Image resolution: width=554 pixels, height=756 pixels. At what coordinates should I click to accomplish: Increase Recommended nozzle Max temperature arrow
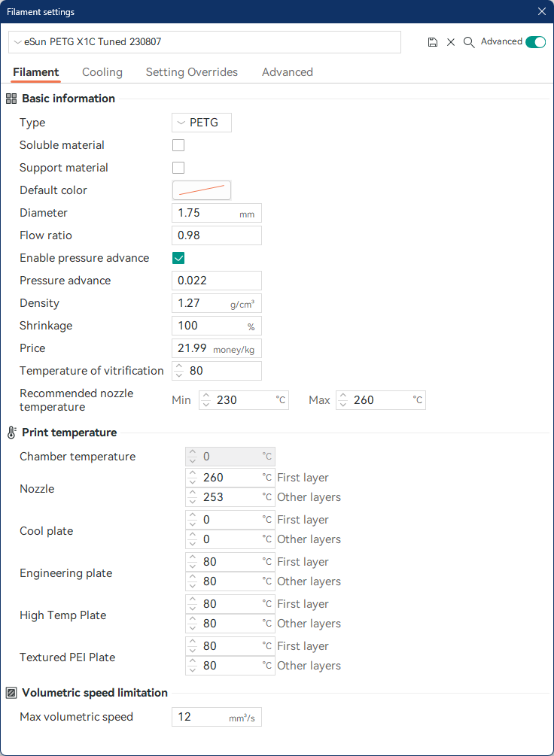[x=343, y=396]
